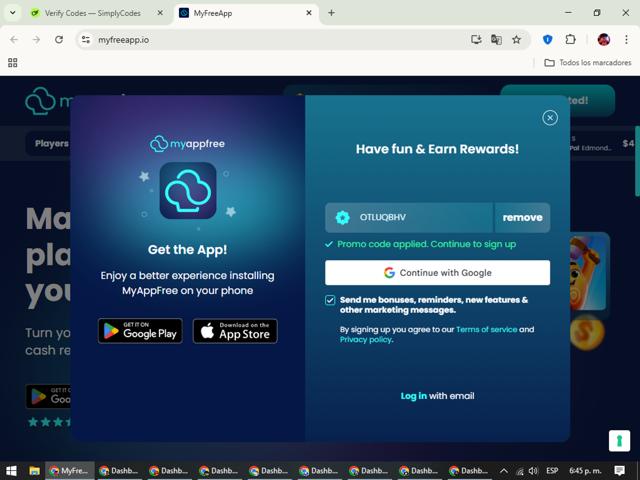Open File Explorer from taskbar

pos(34,471)
